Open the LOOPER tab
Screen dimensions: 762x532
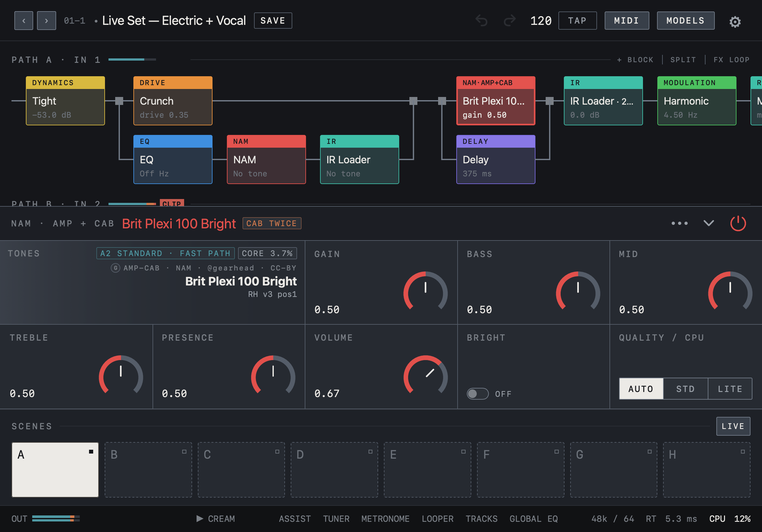437,519
